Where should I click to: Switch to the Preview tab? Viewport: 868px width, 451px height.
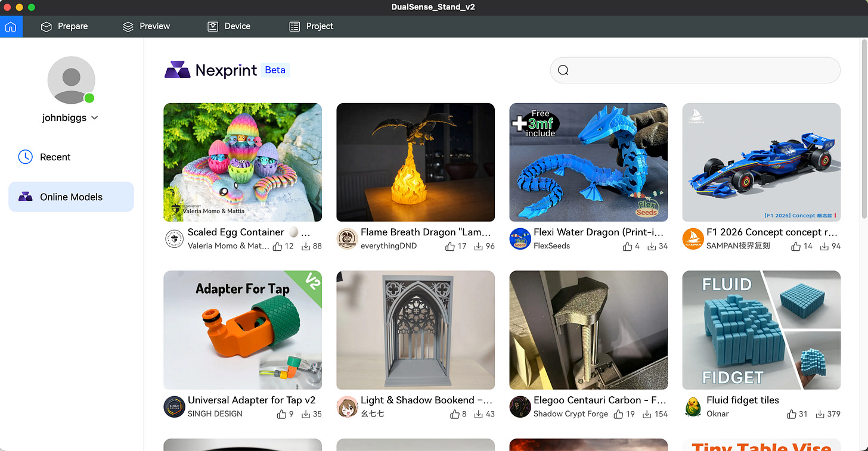pyautogui.click(x=146, y=26)
